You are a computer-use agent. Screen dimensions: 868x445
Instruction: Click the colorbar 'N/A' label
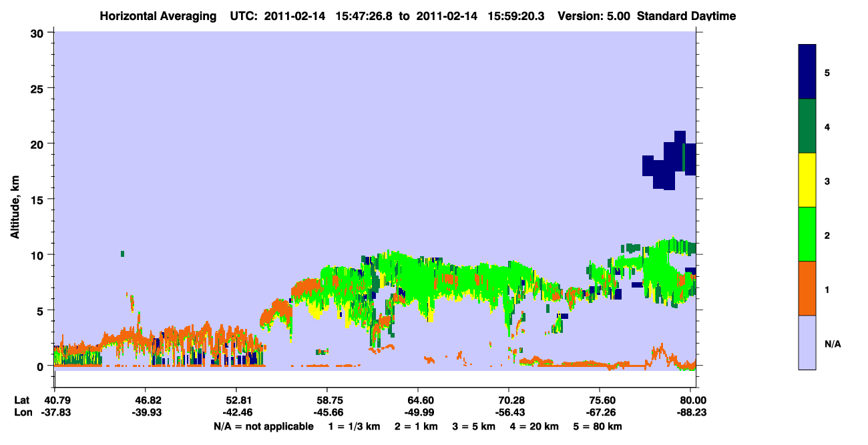click(x=833, y=344)
